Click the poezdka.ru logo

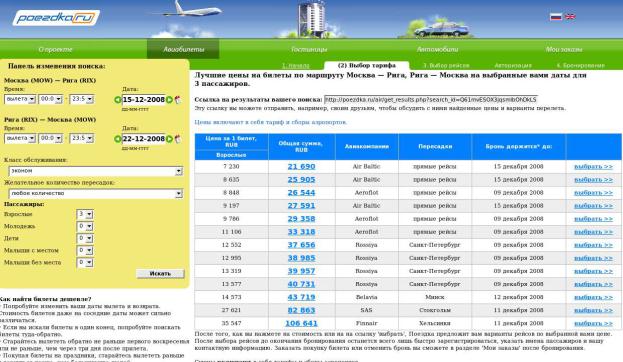(56, 17)
